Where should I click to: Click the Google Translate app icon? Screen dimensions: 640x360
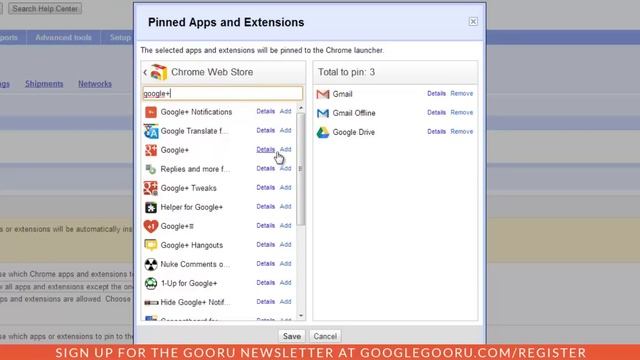pyautogui.click(x=151, y=131)
